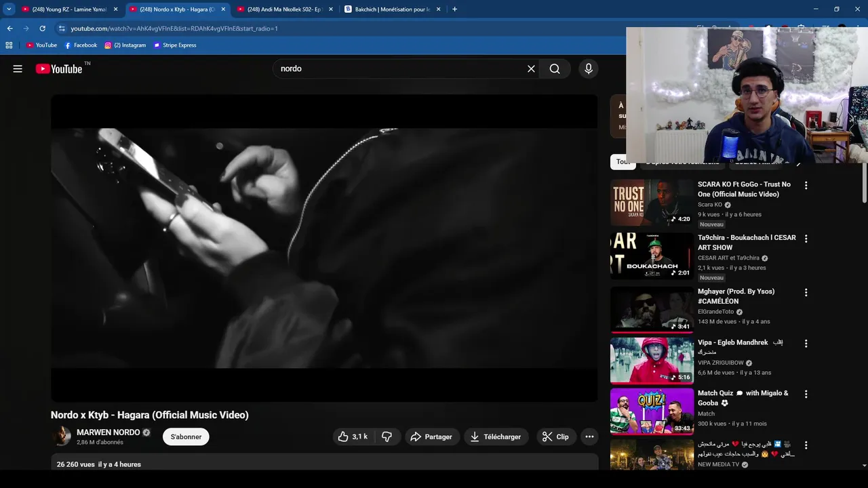Go back with browser back arrow
This screenshot has height=488, width=868.
[x=9, y=28]
